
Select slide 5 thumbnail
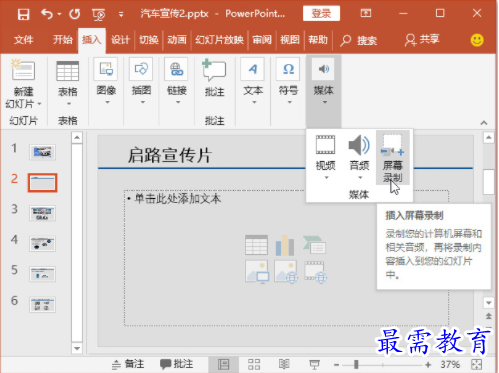coord(42,274)
